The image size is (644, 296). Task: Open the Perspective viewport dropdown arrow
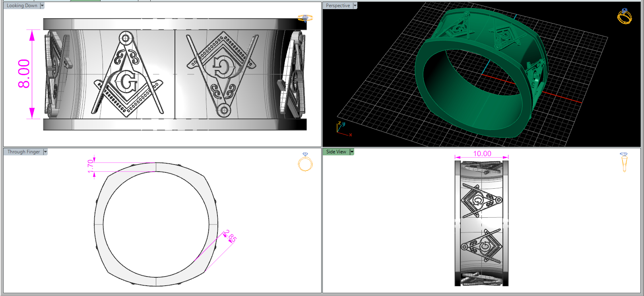click(x=355, y=6)
